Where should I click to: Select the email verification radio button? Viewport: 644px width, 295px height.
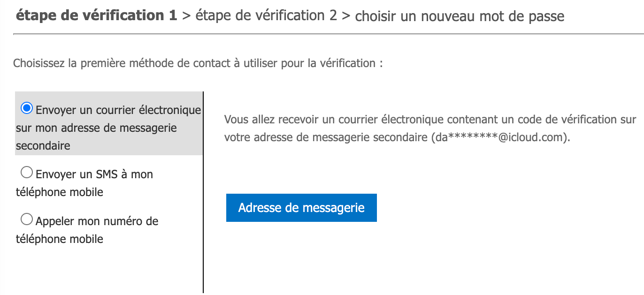point(27,108)
